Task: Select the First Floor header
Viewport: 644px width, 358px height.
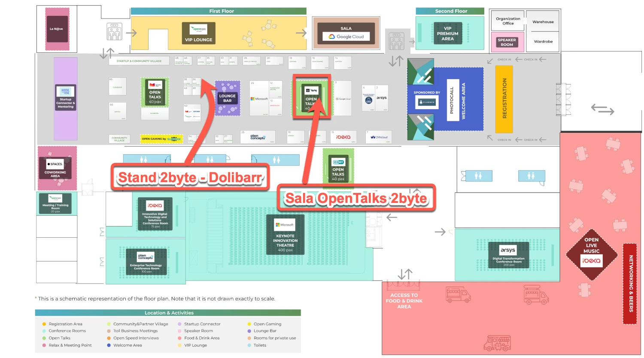Action: click(219, 11)
